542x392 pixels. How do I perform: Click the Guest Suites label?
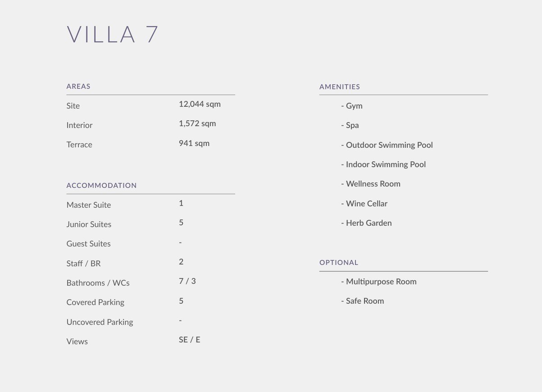[x=88, y=244]
